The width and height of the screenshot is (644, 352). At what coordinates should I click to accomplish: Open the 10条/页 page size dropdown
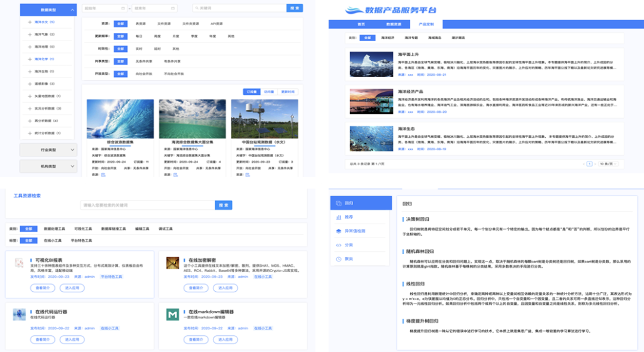[x=609, y=163]
